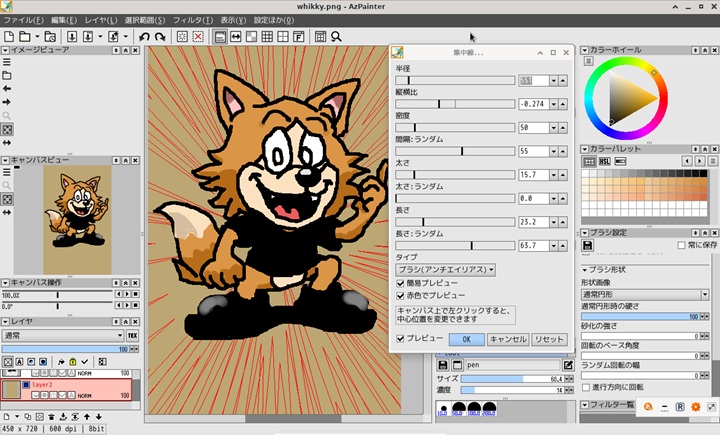Click the new file icon in toolbar
Image resolution: width=720 pixels, height=435 pixels.
9,36
